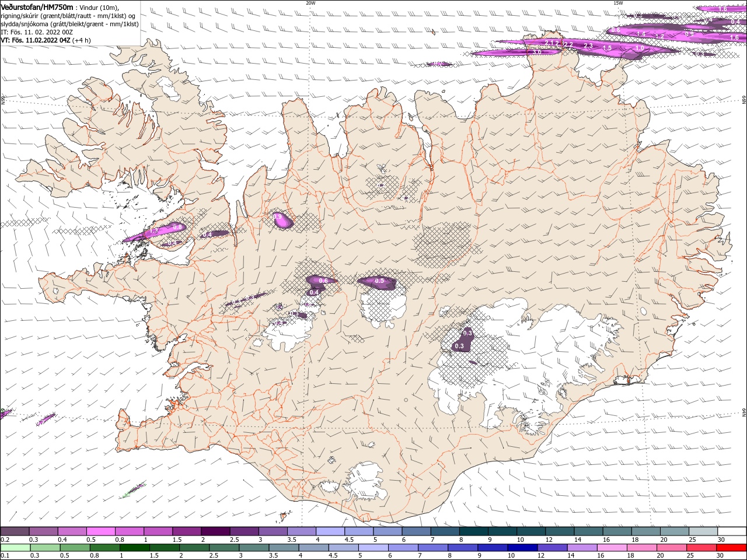Viewport: 747px width, 560px height.
Task: Click the 0.6 precipitation value on the map
Action: (x=324, y=281)
